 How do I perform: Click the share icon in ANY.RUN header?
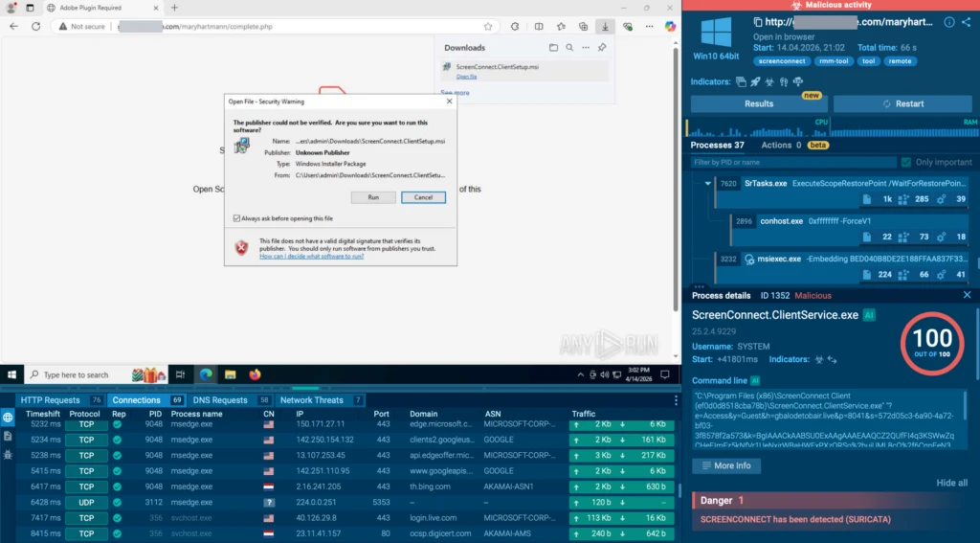tap(967, 22)
